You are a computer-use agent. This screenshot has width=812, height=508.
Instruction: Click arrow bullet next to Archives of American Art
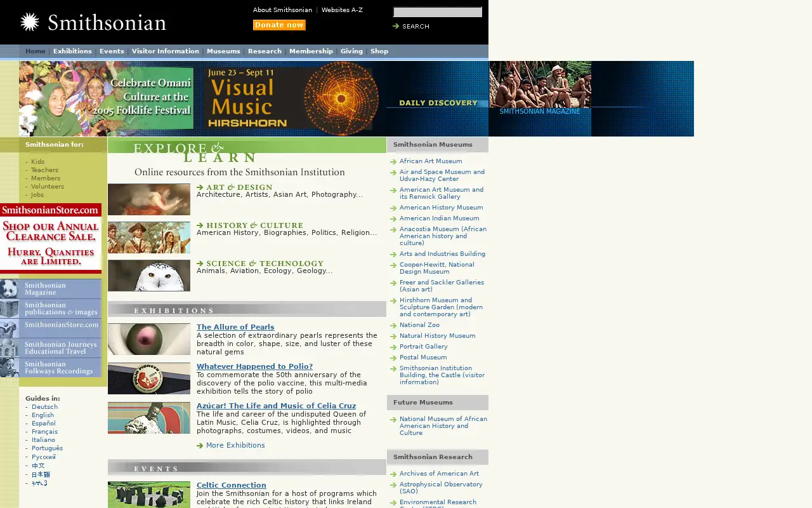click(x=393, y=474)
